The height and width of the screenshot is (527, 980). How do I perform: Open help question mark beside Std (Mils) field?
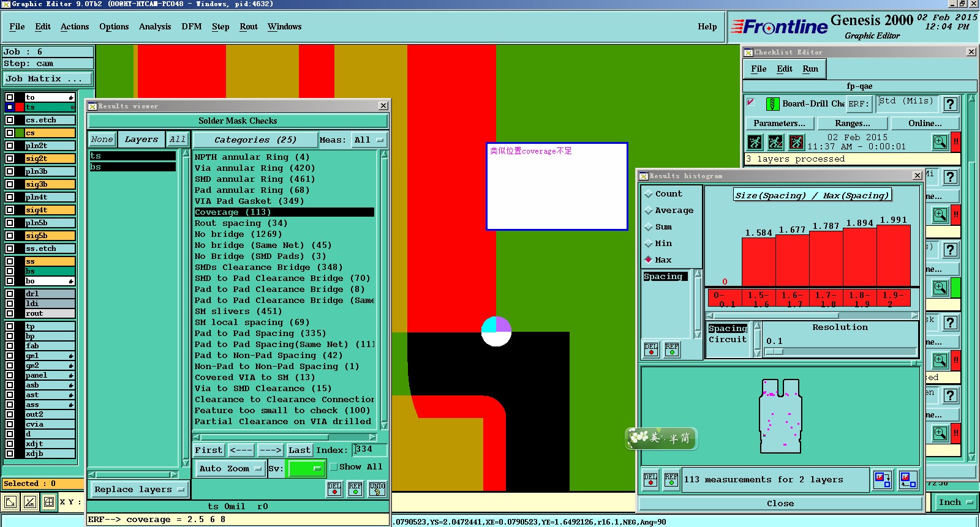950,104
